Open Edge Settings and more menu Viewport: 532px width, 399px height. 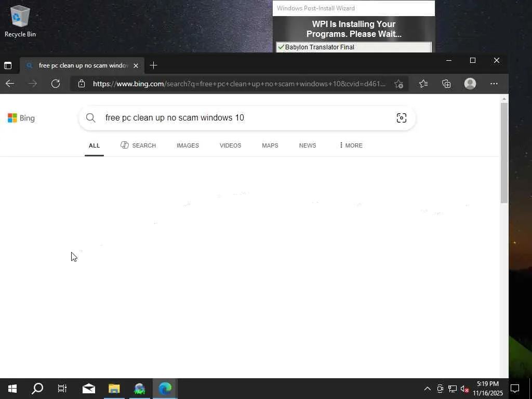(x=494, y=84)
